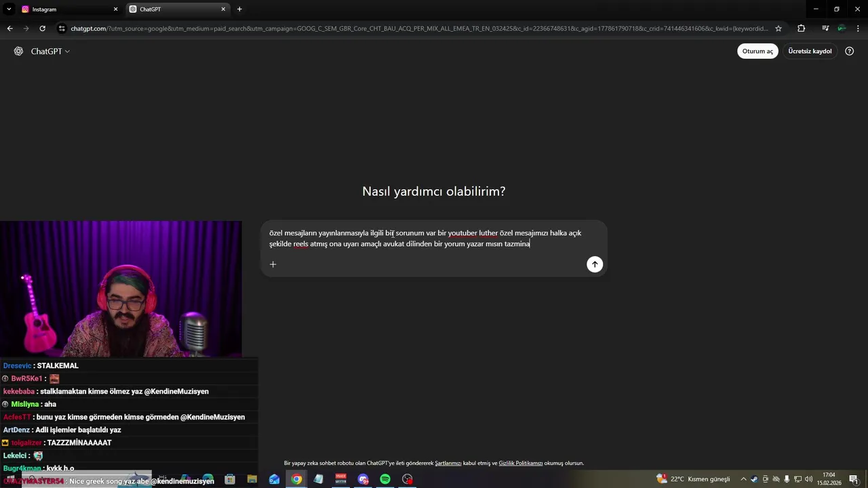
Task: Open the attachment plus menu in prompt box
Action: click(273, 264)
